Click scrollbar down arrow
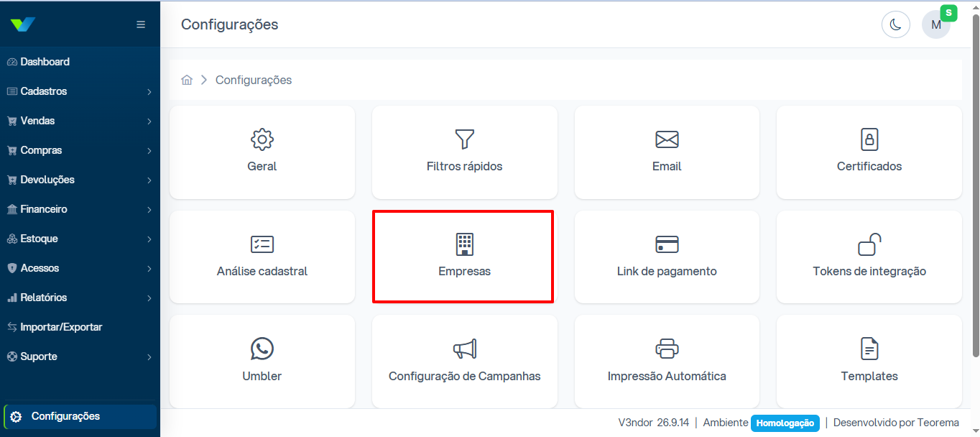980x437 pixels. click(x=975, y=432)
